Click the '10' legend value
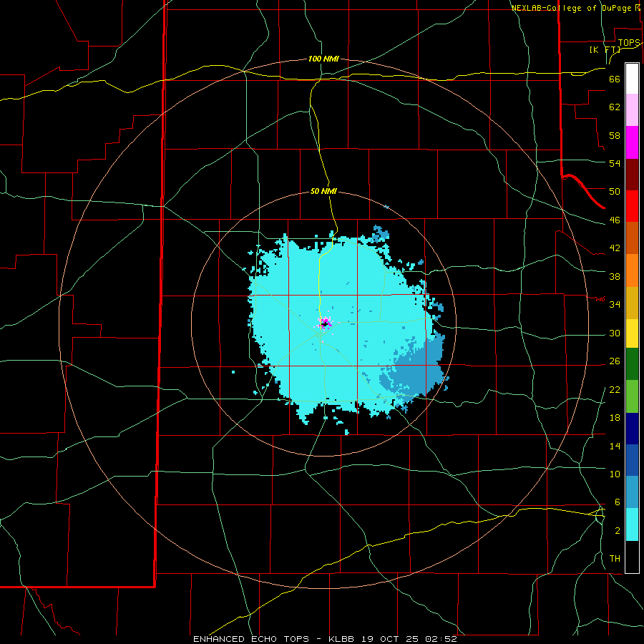644x644 pixels. 615,474
